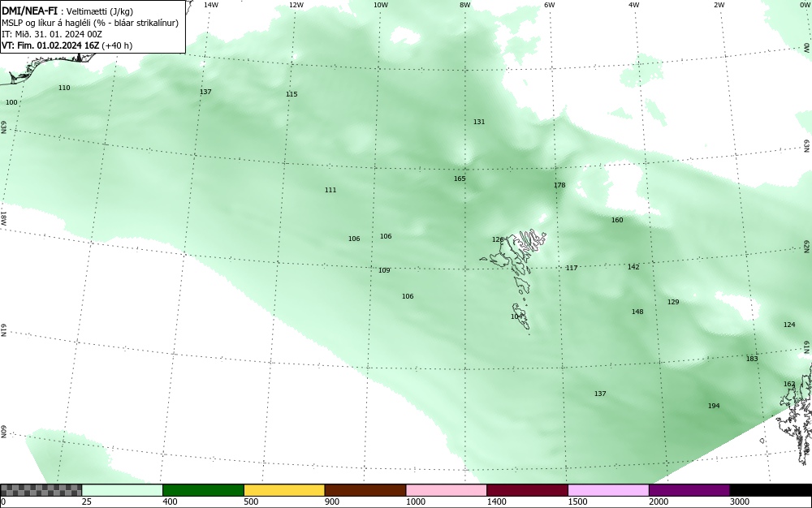The width and height of the screenshot is (812, 508).
Task: Click the black legend swatch above 3000
Action: coord(771,490)
